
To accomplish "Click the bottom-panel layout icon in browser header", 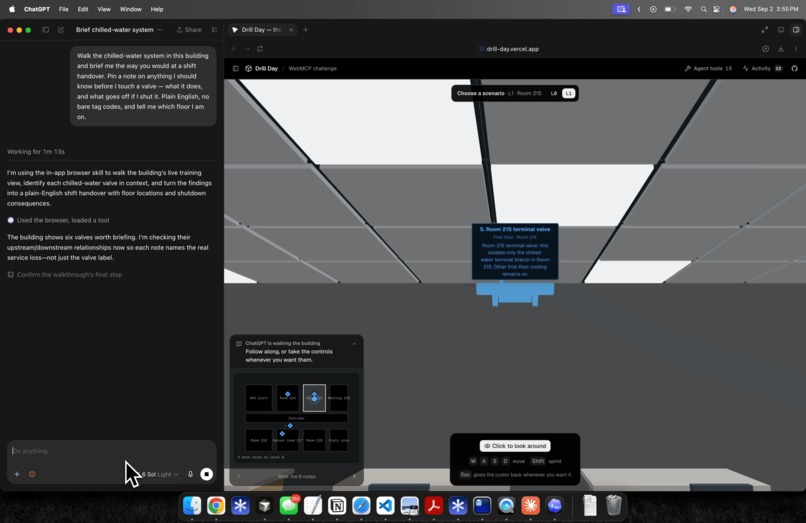I will [781, 30].
